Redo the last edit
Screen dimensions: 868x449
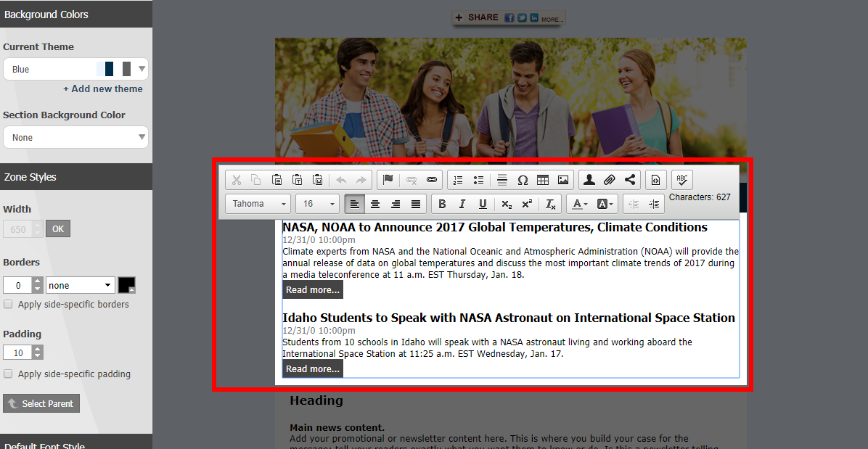(x=361, y=180)
